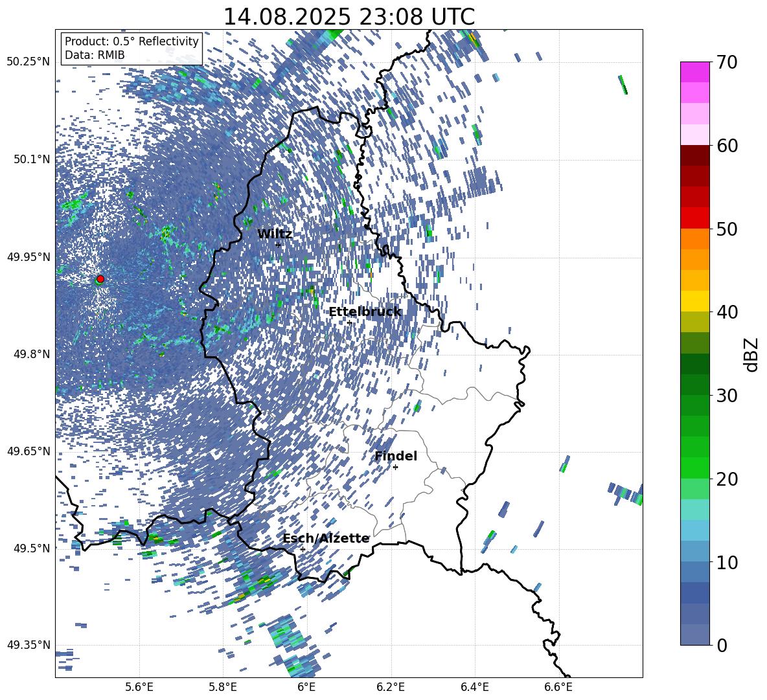This screenshot has height=700, width=767.
Task: Click the bright red colorbar segment near 50
Action: (x=694, y=218)
